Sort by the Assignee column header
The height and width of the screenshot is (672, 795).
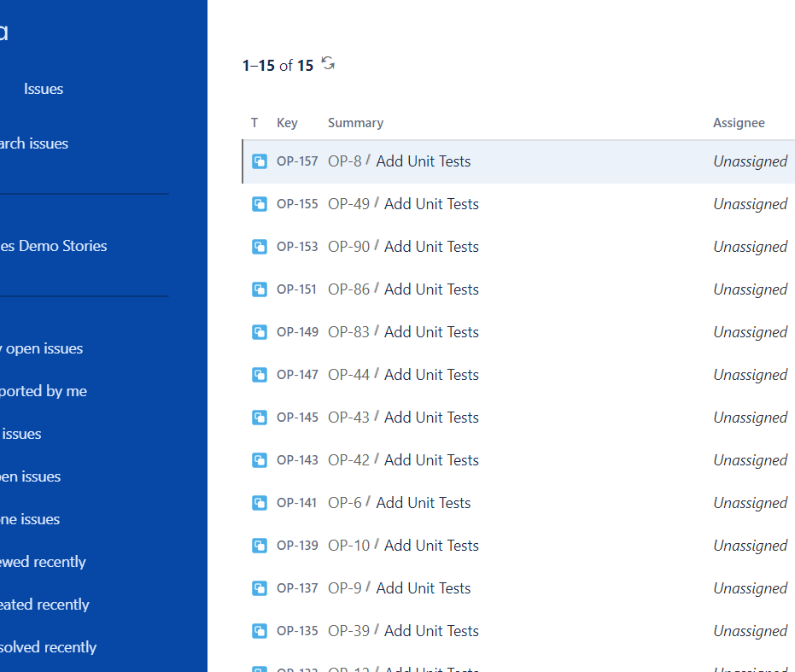739,123
